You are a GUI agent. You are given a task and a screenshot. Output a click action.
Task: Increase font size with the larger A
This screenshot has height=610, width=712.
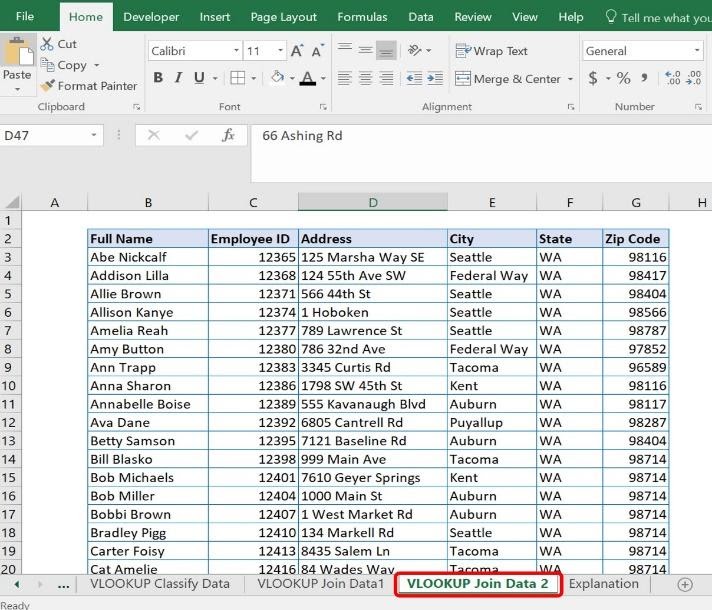[x=297, y=51]
